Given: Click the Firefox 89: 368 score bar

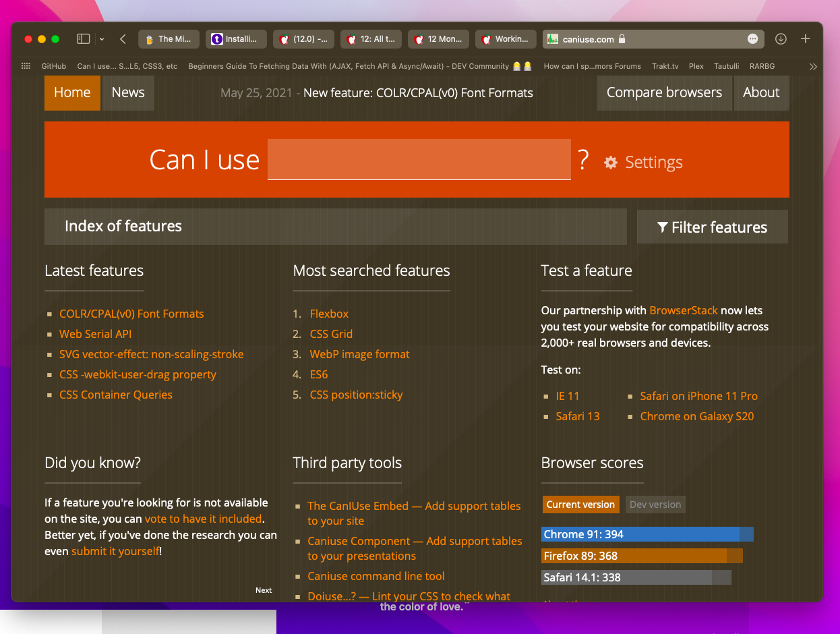Looking at the screenshot, I should click(642, 556).
